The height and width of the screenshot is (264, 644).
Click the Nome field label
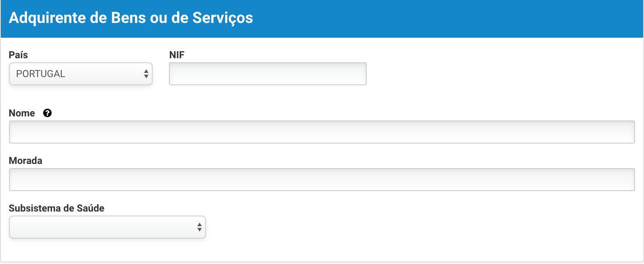[x=22, y=113]
